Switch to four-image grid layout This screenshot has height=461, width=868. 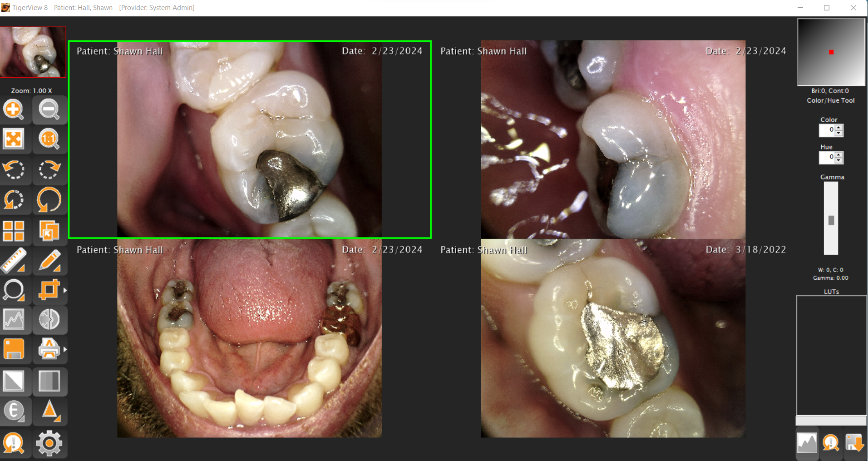pyautogui.click(x=14, y=231)
